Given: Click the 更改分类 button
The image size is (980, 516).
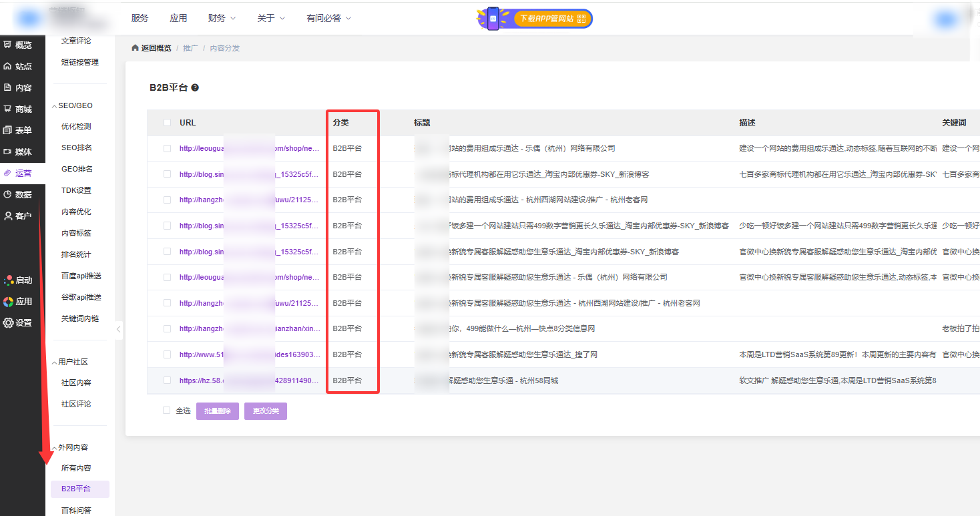Looking at the screenshot, I should (265, 411).
